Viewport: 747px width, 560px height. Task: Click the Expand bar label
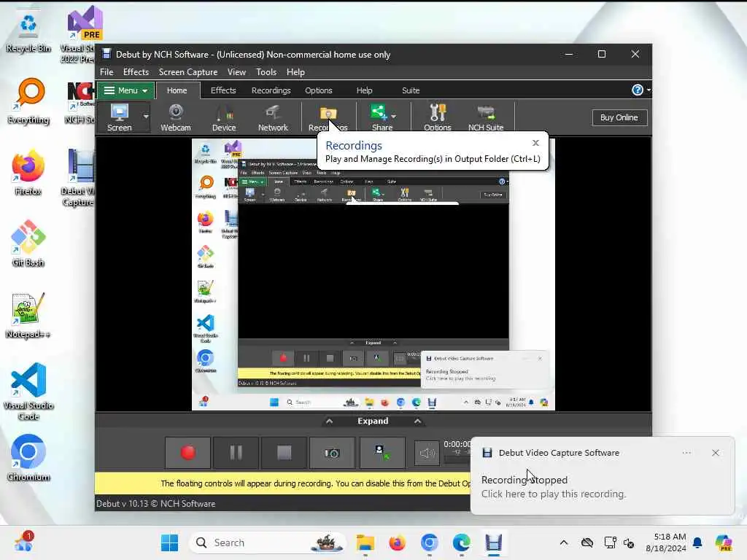click(373, 421)
